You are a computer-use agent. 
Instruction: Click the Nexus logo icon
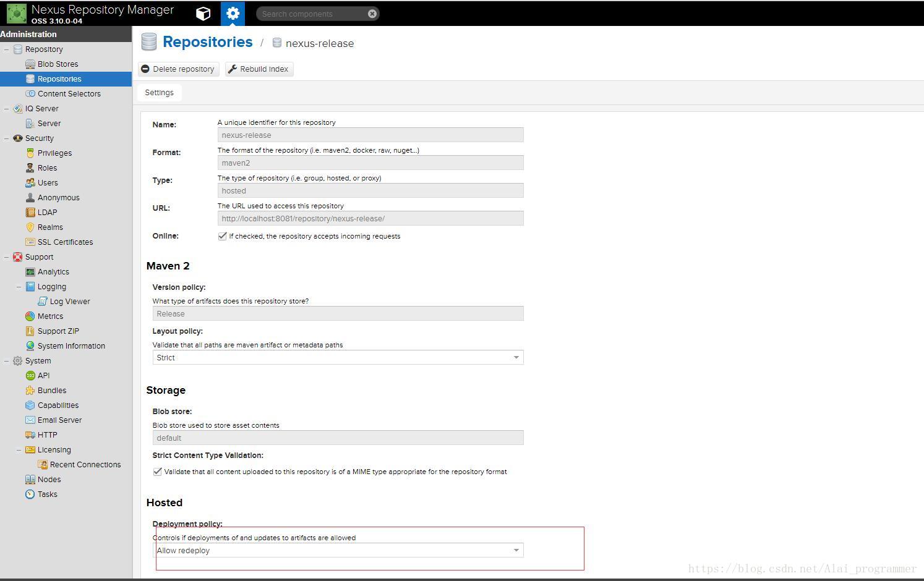(16, 13)
